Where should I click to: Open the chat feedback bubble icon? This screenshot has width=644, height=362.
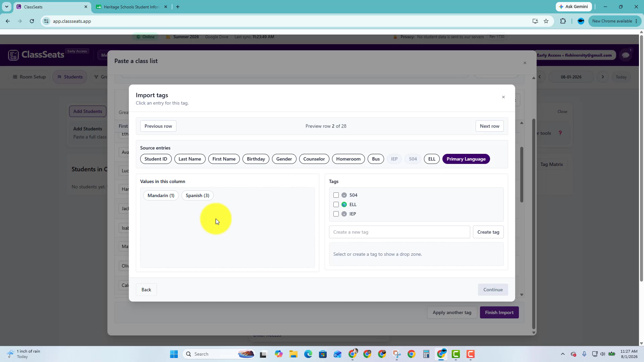[626, 55]
